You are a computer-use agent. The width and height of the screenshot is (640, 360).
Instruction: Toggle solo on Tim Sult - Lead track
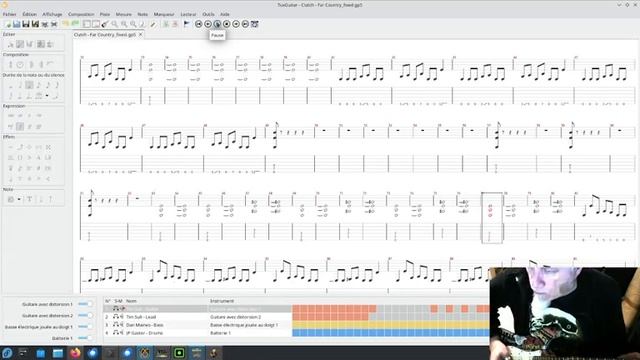[x=116, y=317]
